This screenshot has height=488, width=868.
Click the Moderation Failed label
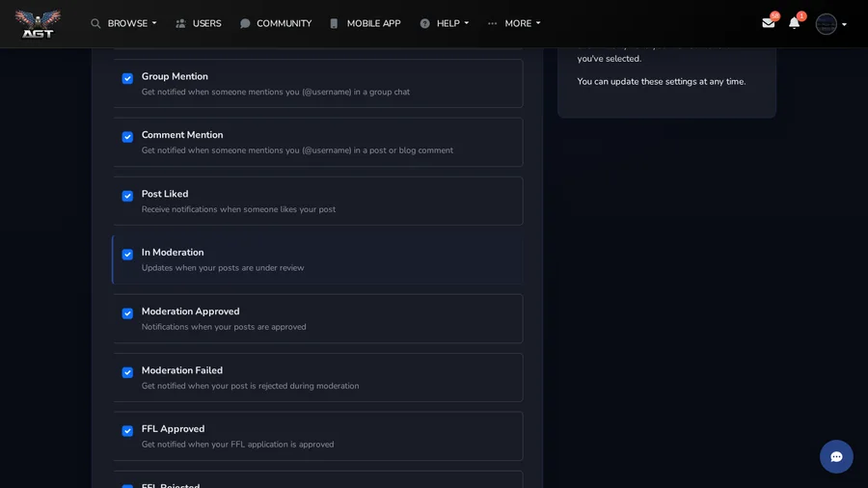tap(181, 370)
